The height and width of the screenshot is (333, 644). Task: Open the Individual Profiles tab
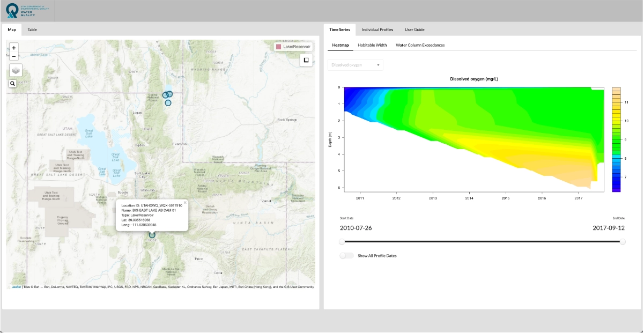pos(377,29)
